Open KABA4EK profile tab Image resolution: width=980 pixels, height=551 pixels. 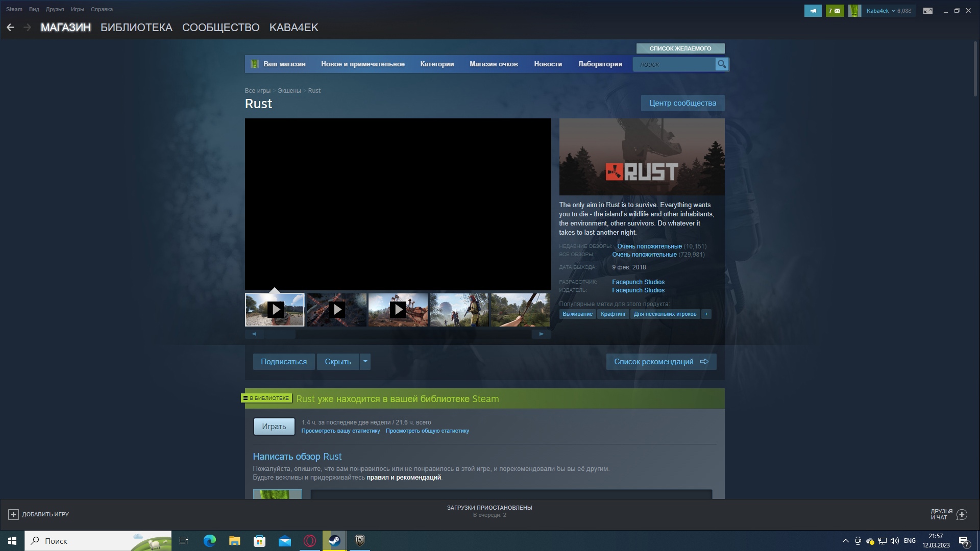coord(293,28)
